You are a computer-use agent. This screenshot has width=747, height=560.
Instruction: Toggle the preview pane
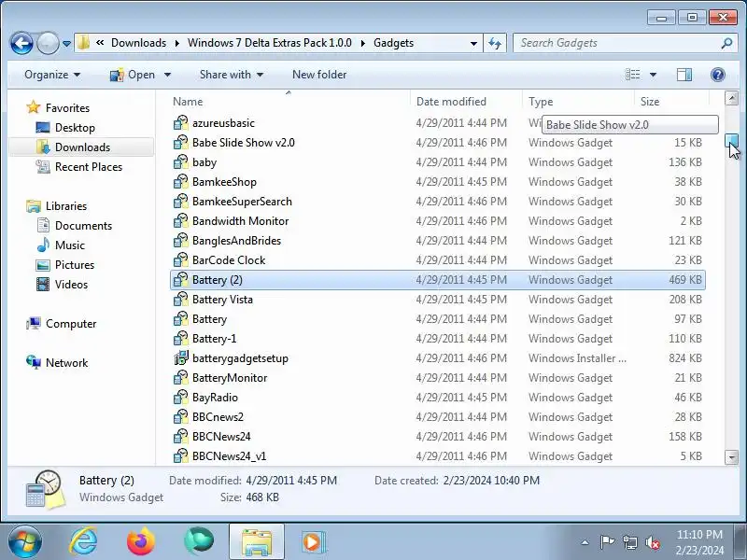point(684,75)
